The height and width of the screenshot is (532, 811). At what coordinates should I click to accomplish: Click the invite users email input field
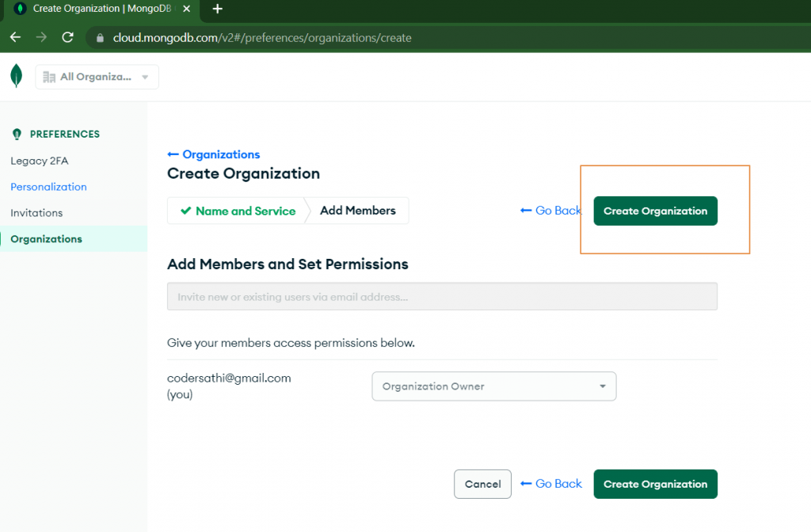(x=442, y=296)
